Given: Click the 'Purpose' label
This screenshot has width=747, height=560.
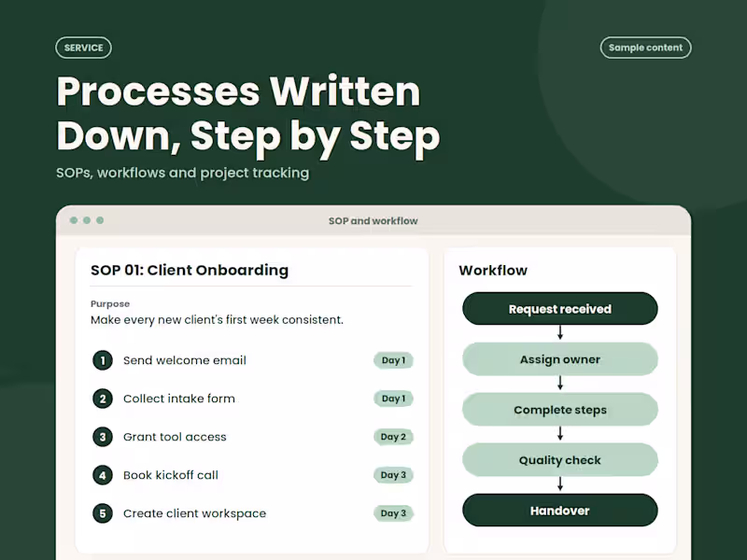Looking at the screenshot, I should pos(110,304).
